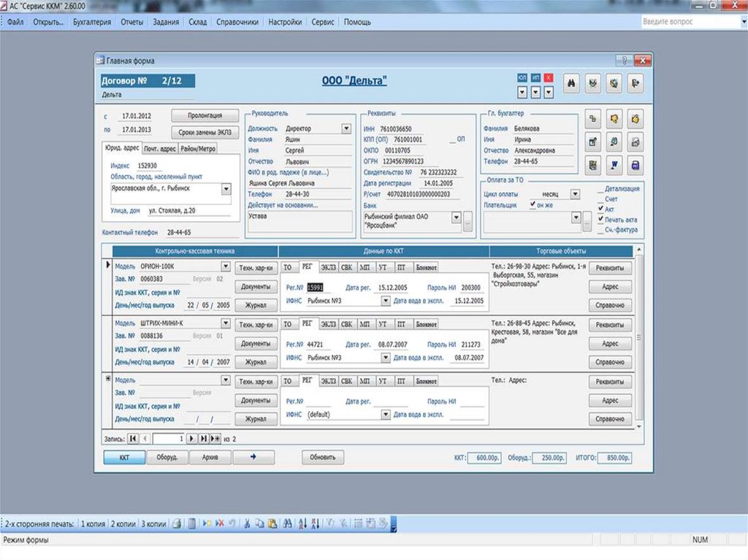This screenshot has width=748, height=560.
Task: Click the binoculars search icon in form header
Action: pos(570,84)
